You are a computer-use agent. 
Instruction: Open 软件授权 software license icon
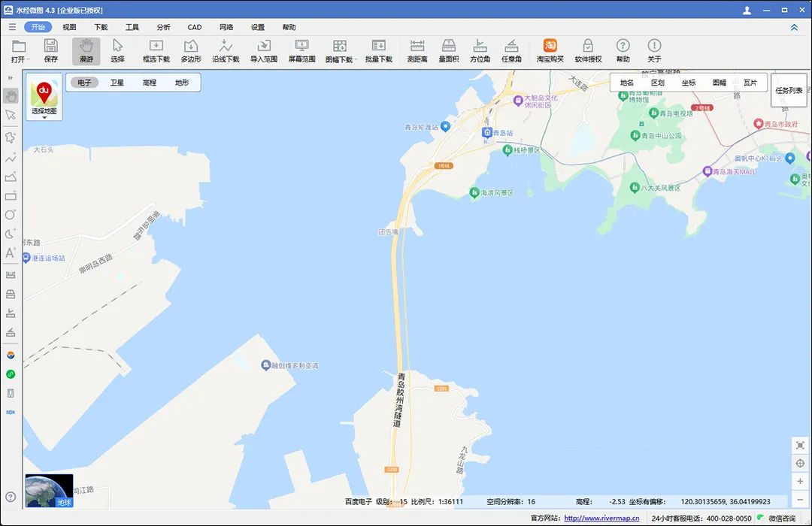[x=588, y=51]
